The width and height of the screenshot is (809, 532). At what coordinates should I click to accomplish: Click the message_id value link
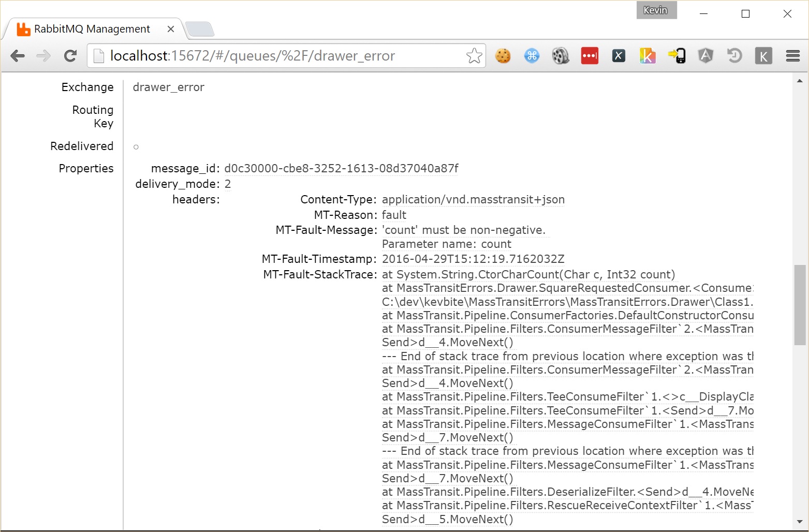point(342,168)
